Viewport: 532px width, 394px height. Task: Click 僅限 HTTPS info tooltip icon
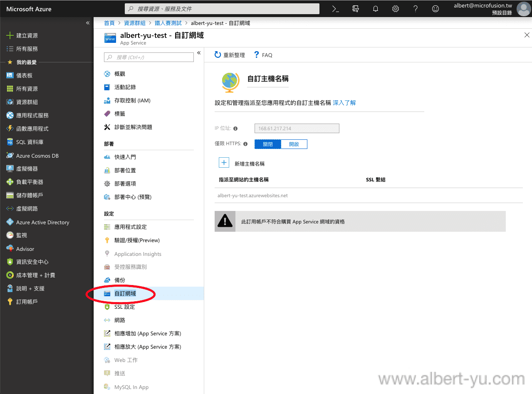click(245, 144)
